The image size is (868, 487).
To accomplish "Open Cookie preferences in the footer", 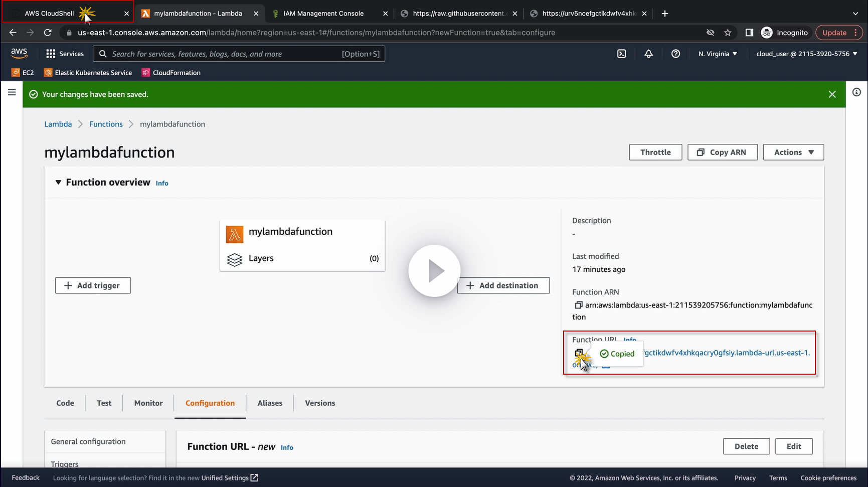I will pyautogui.click(x=828, y=478).
